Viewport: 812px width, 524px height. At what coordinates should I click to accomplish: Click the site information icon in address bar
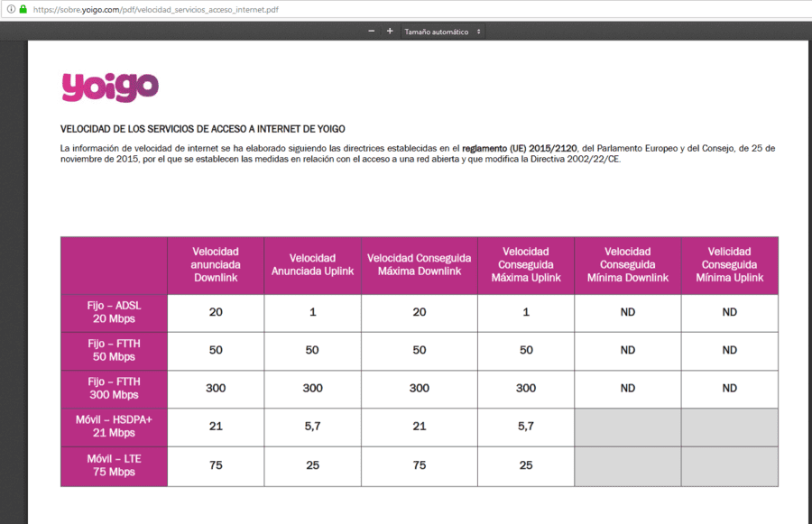click(x=11, y=9)
